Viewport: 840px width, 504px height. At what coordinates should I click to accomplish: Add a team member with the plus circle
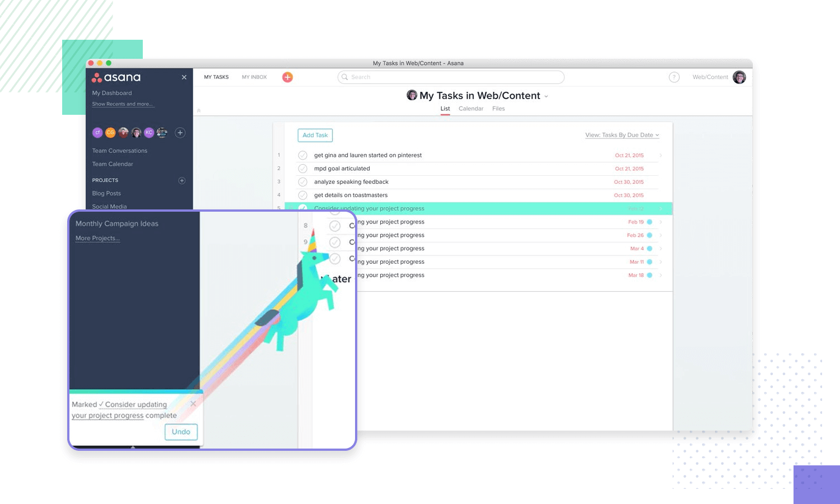pyautogui.click(x=180, y=133)
